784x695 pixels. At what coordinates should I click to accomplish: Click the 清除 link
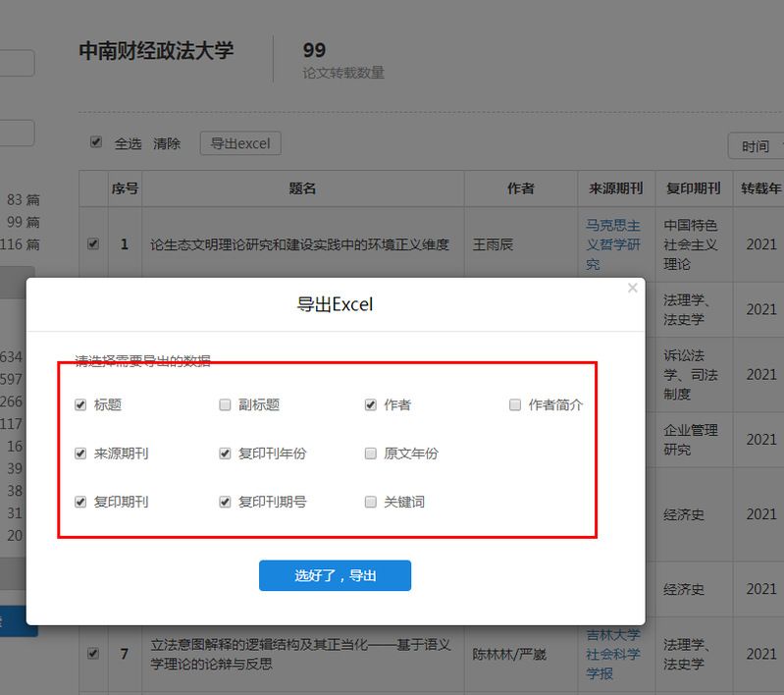point(167,143)
